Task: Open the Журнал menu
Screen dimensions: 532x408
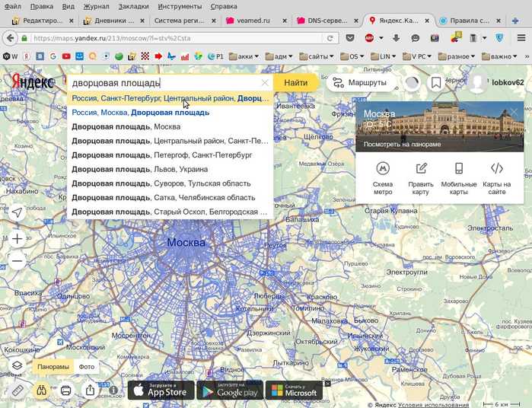Action: pyautogui.click(x=97, y=6)
